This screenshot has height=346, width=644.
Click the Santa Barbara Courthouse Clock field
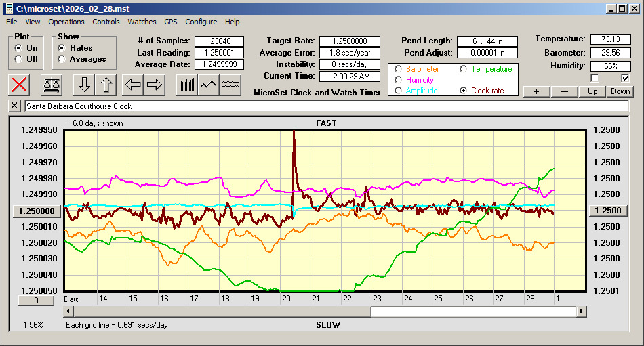click(x=325, y=106)
